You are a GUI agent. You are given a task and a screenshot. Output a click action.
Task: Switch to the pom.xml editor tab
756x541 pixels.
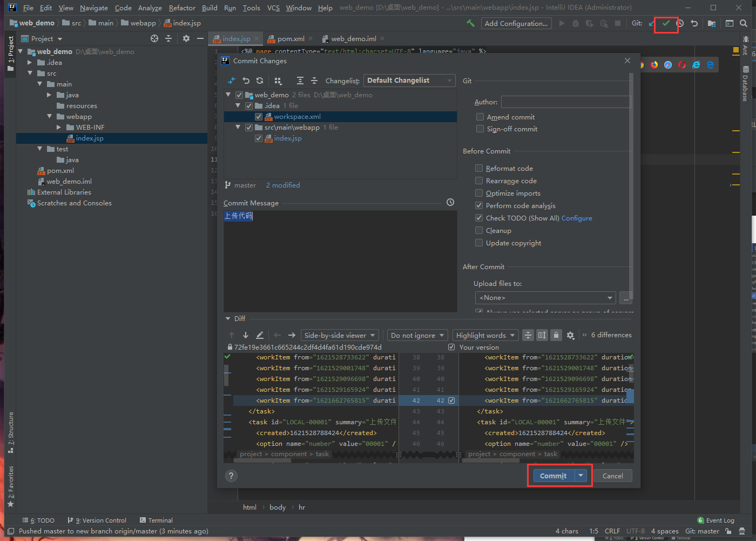pyautogui.click(x=291, y=38)
